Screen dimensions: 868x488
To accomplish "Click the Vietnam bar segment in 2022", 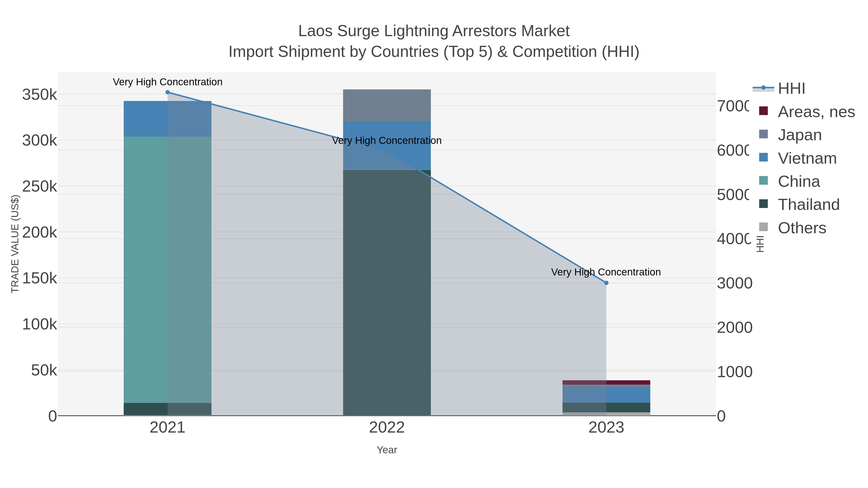I will [387, 145].
